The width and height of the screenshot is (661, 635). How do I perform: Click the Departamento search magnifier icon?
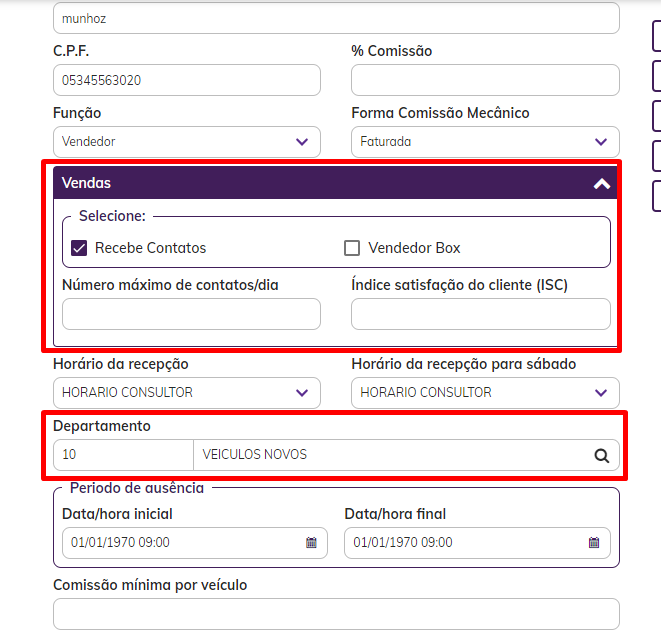click(601, 455)
